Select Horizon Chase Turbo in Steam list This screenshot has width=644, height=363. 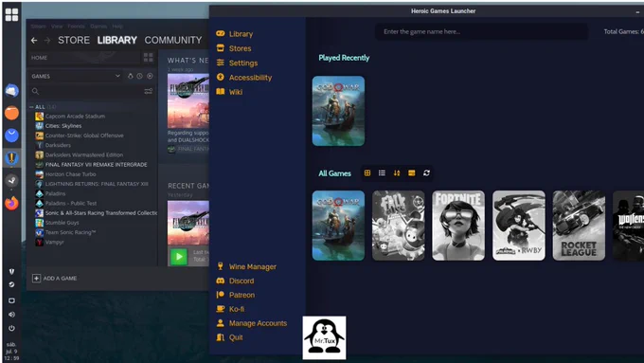click(65, 174)
